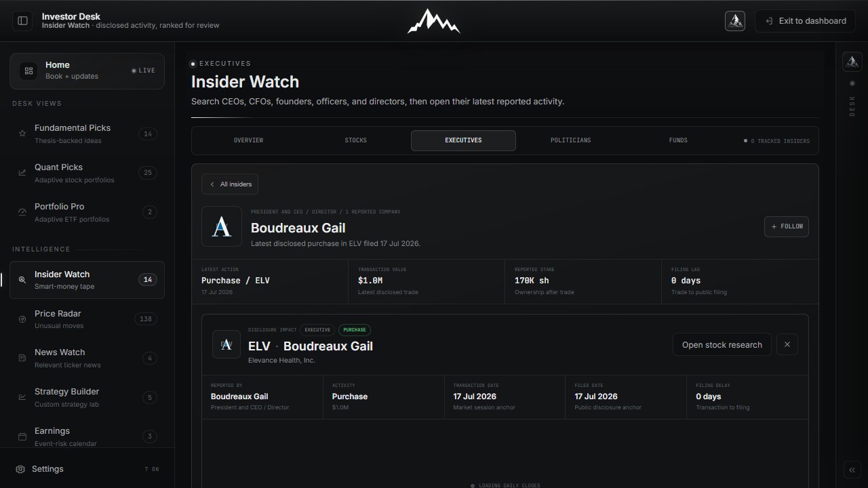Click 0 Tracked Insiders indicator
This screenshot has width=868, height=488.
tap(776, 141)
